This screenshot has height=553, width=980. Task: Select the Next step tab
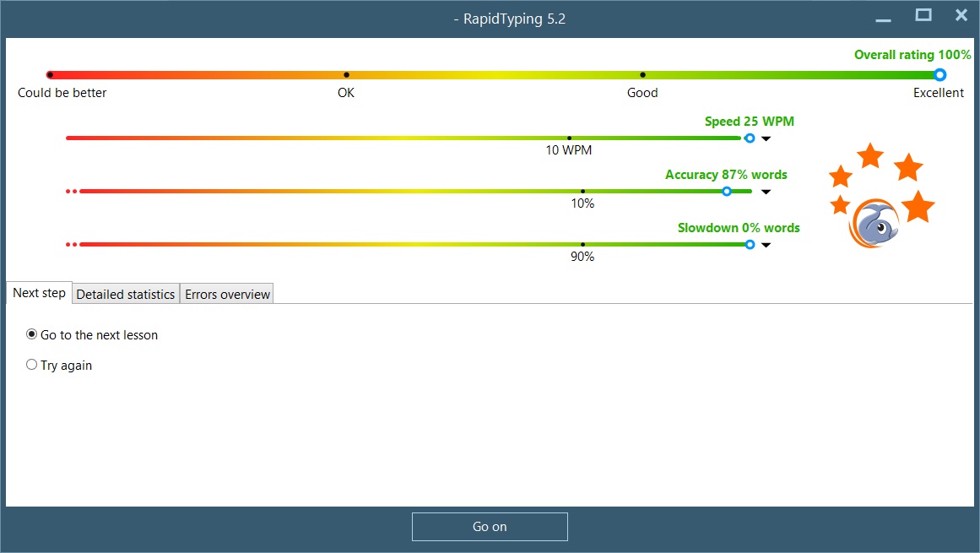coord(39,293)
